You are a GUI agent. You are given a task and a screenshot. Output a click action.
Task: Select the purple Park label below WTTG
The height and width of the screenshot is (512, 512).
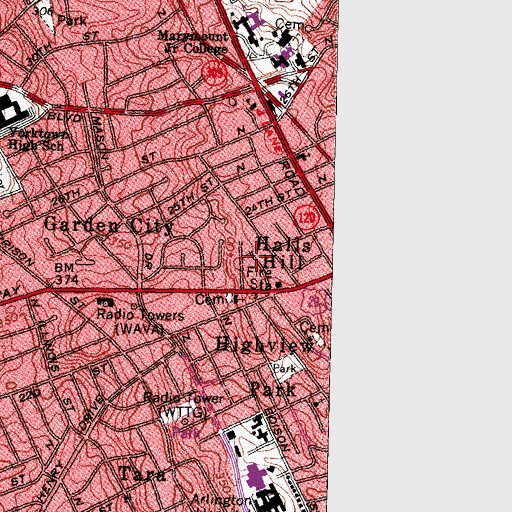pyautogui.click(x=186, y=433)
